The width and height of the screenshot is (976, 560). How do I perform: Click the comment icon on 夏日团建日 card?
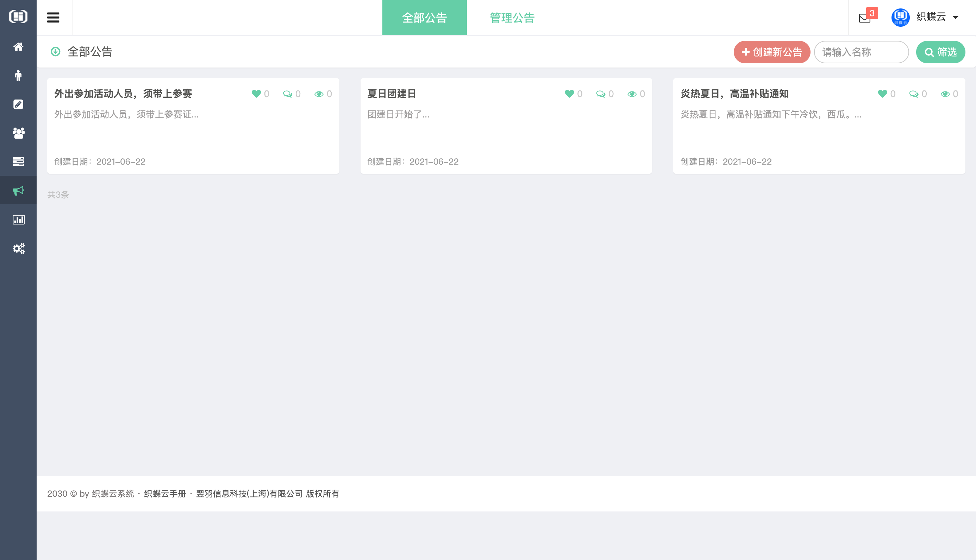(x=600, y=94)
